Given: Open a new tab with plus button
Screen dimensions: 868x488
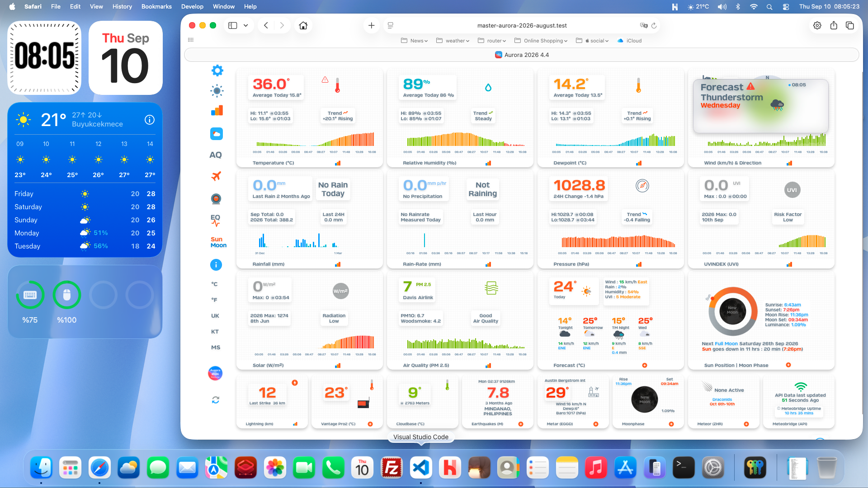Looking at the screenshot, I should coord(372,26).
